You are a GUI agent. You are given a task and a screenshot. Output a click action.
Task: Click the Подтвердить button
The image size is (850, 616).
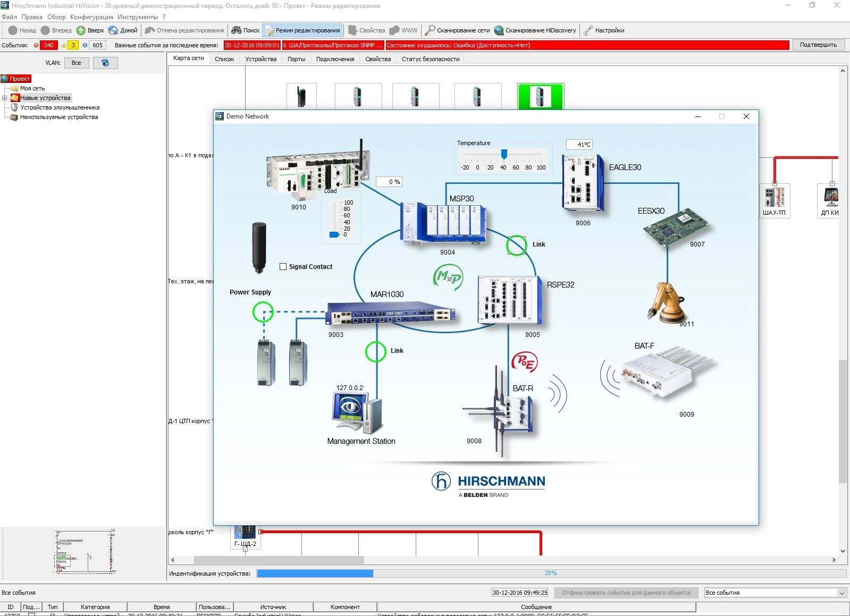tap(818, 45)
